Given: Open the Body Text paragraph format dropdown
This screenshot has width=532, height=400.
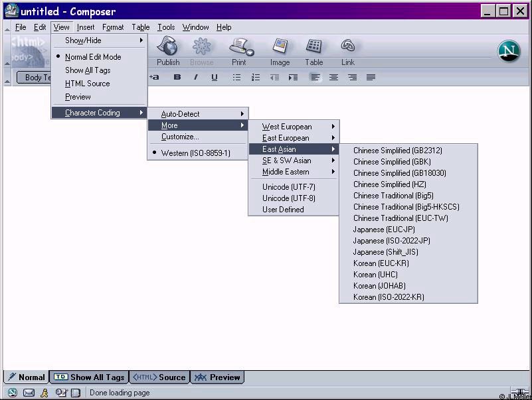Looking at the screenshot, I should [x=34, y=78].
